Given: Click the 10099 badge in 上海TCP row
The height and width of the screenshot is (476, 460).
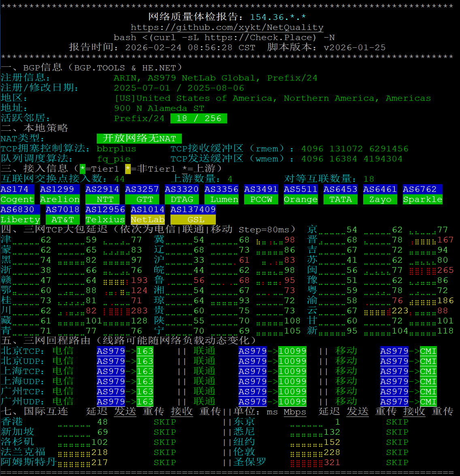Looking at the screenshot, I should [x=292, y=372].
